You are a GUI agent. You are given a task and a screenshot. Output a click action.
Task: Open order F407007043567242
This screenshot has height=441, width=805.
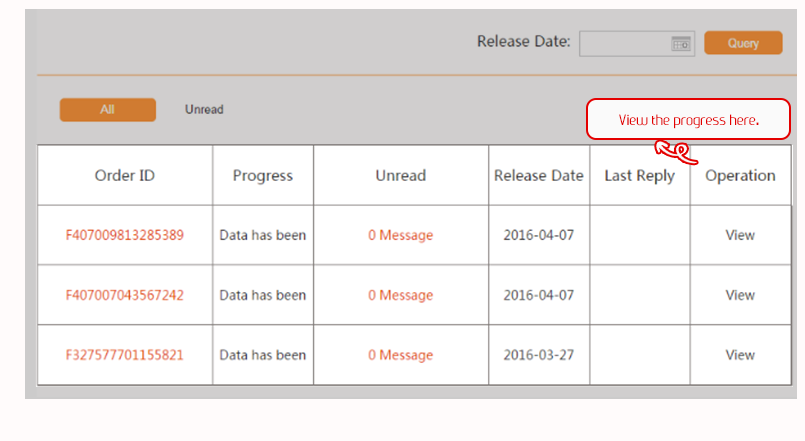pos(125,295)
